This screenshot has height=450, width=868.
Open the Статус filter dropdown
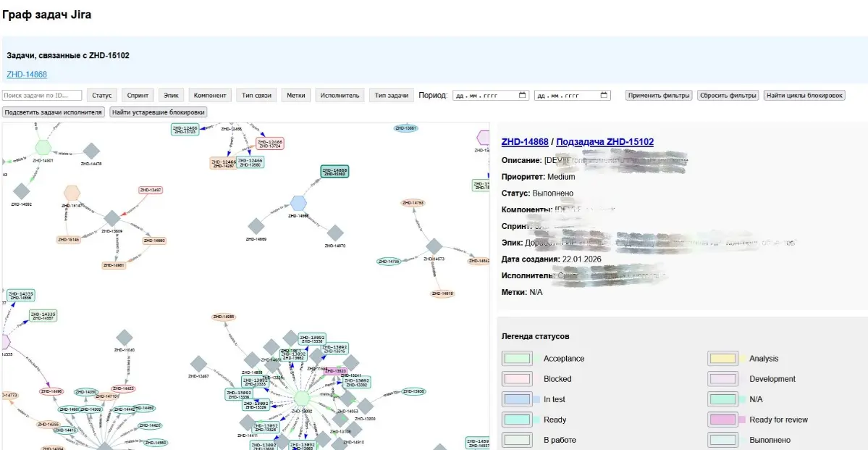[101, 96]
